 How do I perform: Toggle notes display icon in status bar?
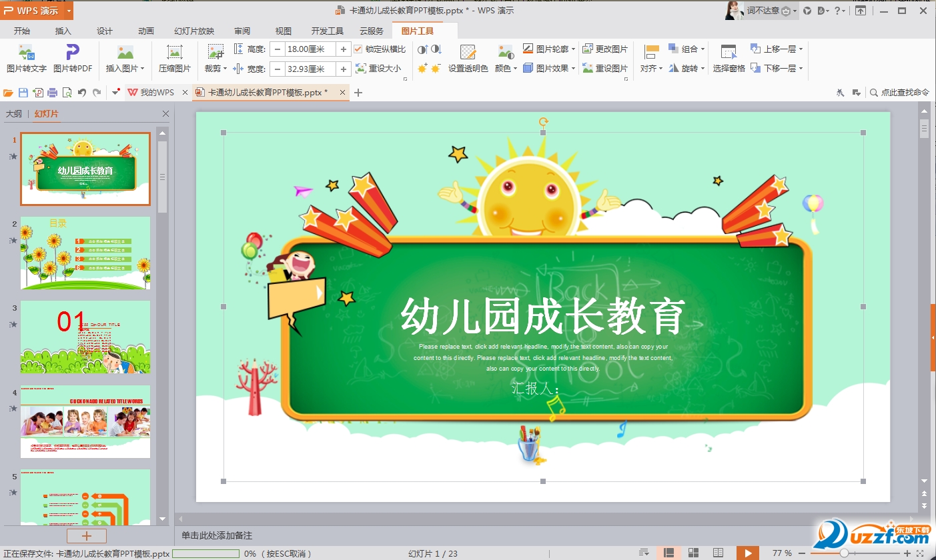(644, 553)
